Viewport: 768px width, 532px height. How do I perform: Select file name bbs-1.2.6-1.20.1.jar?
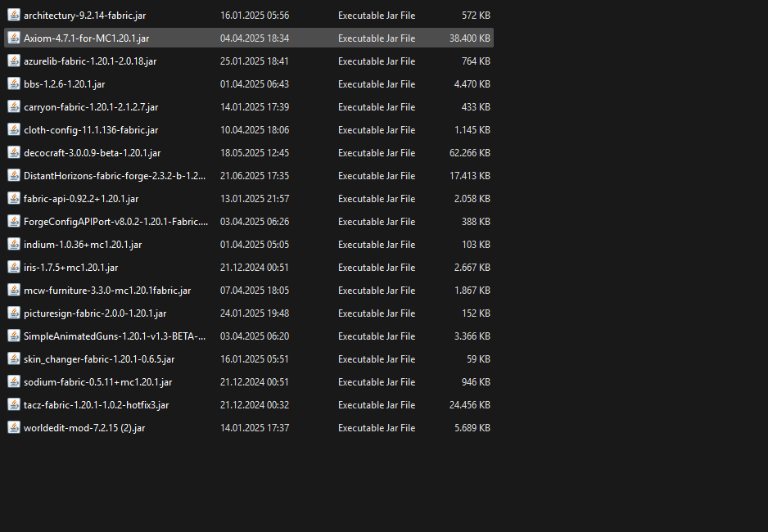pos(64,84)
